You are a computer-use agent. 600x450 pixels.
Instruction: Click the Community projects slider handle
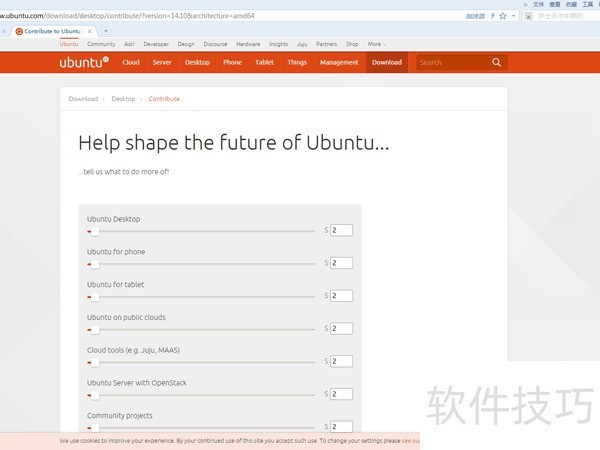(95, 428)
